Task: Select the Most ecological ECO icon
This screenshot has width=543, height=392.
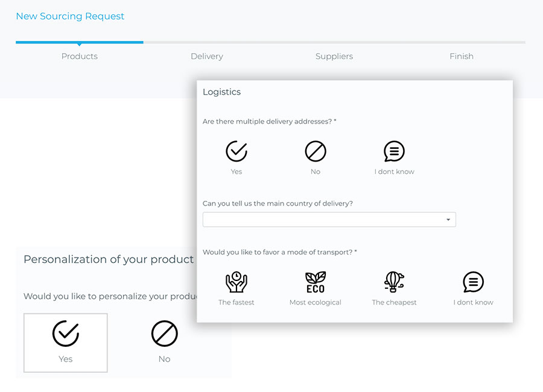Action: [315, 282]
